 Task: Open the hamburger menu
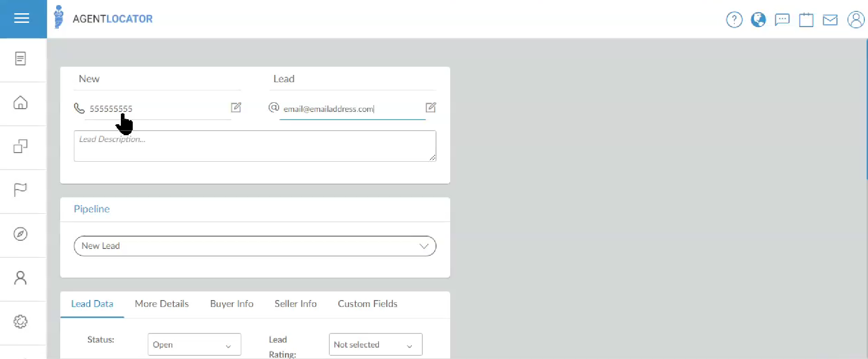21,18
